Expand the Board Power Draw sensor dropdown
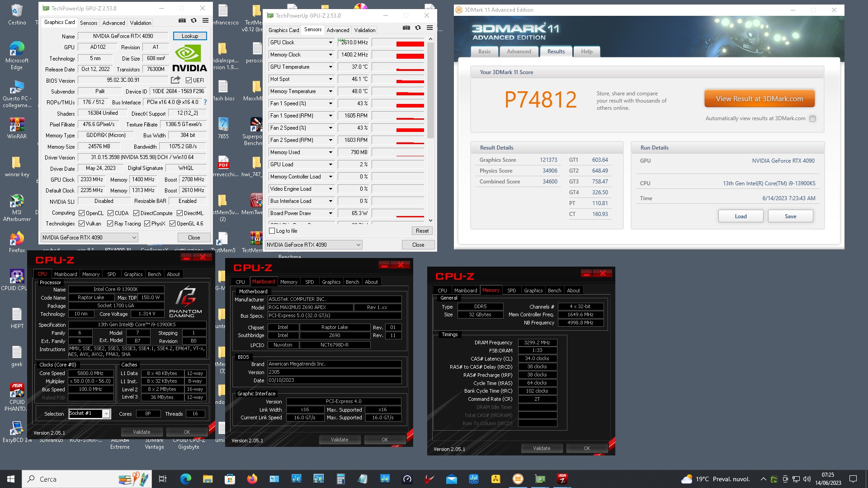868x488 pixels. coord(330,213)
